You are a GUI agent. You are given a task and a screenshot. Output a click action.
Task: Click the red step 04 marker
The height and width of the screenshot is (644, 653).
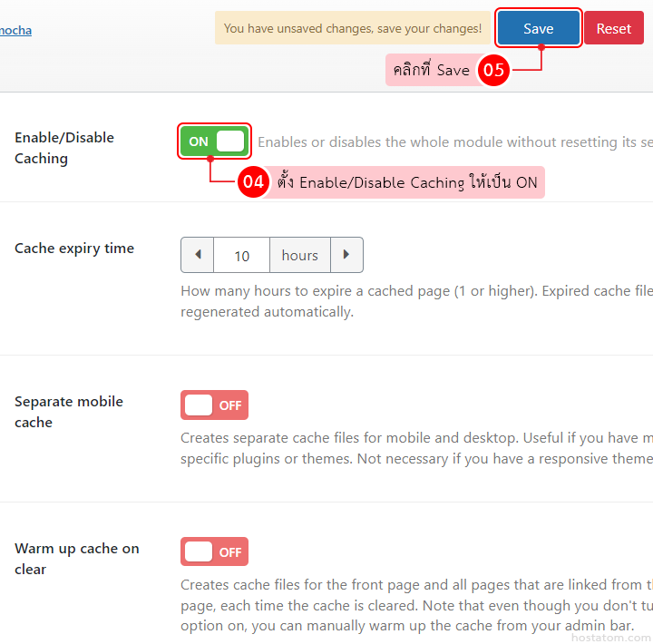(x=253, y=182)
